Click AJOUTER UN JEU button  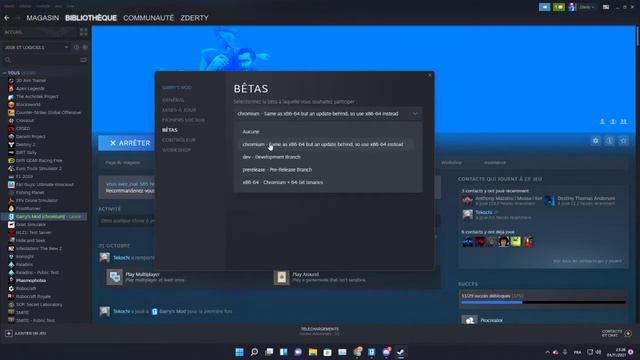click(26, 333)
